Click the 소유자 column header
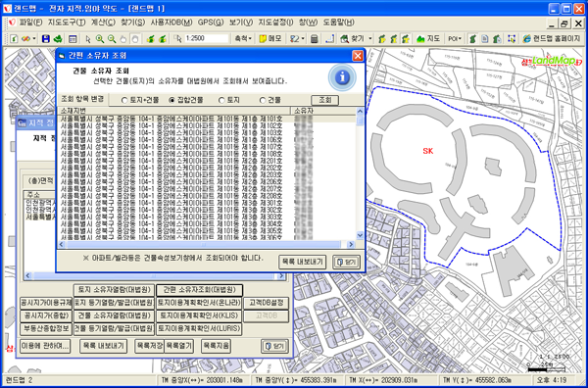Viewport: 588px width, 388px height. coord(323,111)
